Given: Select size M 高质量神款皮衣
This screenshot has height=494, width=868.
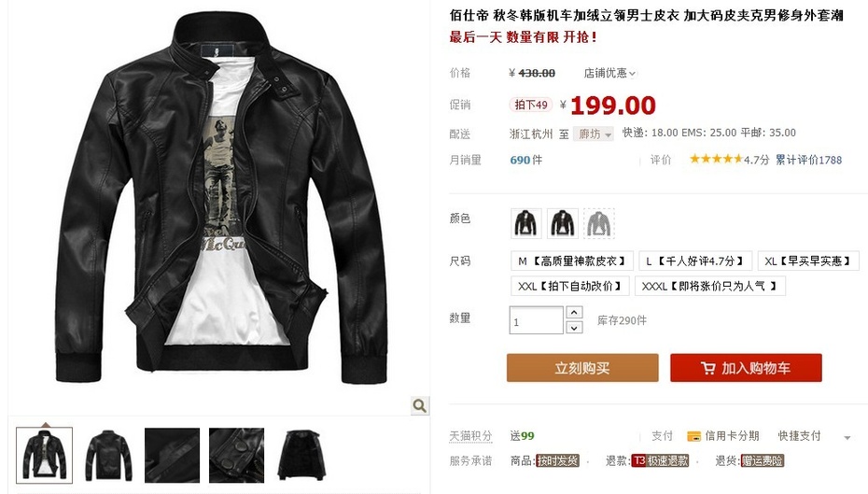Looking at the screenshot, I should (x=572, y=261).
